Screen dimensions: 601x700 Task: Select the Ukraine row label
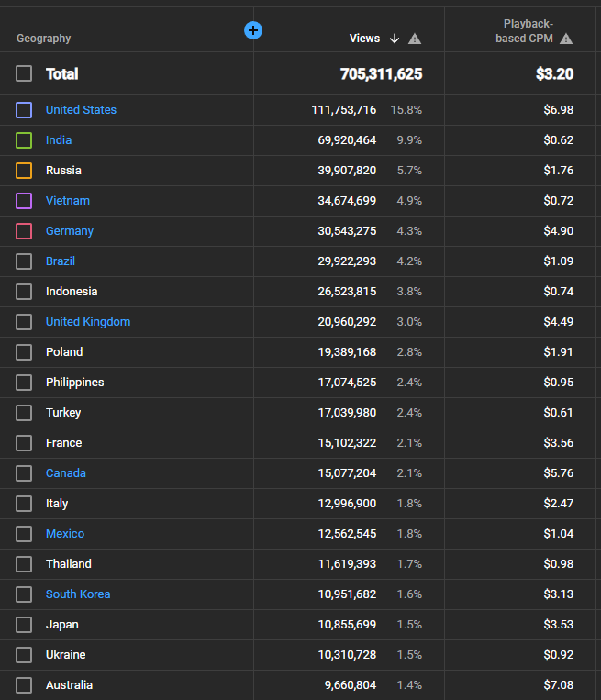tap(66, 655)
